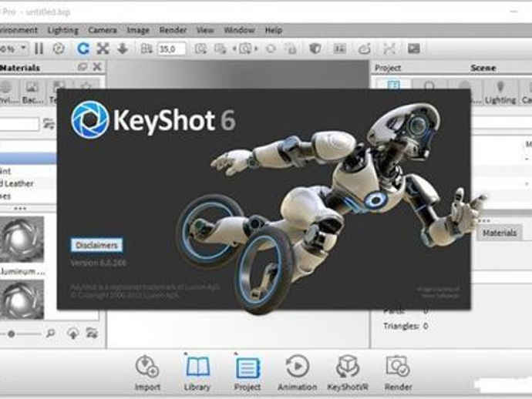This screenshot has width=532, height=399.
Task: Click the cloud upload icon
Action: click(73, 334)
